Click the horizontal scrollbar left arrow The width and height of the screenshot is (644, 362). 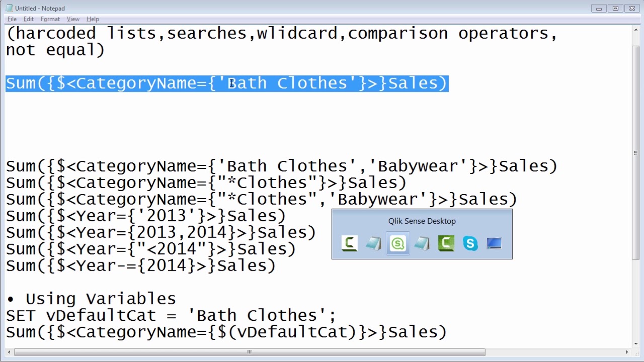coord(10,352)
